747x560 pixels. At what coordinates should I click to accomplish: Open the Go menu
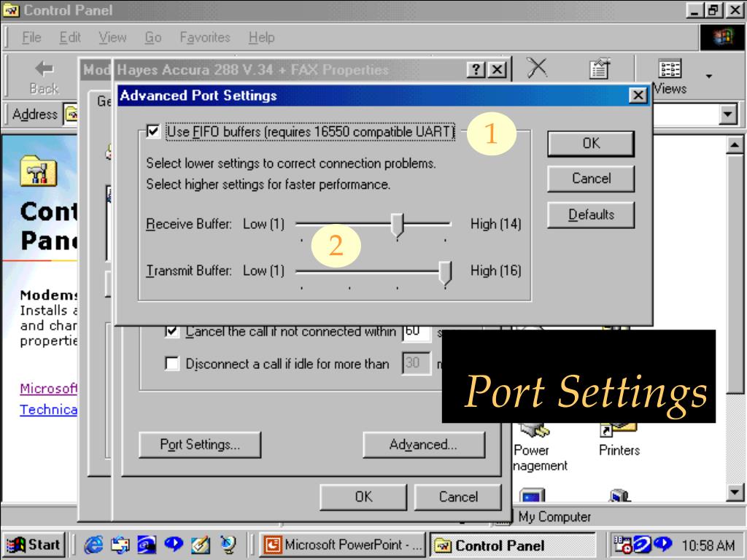point(153,38)
